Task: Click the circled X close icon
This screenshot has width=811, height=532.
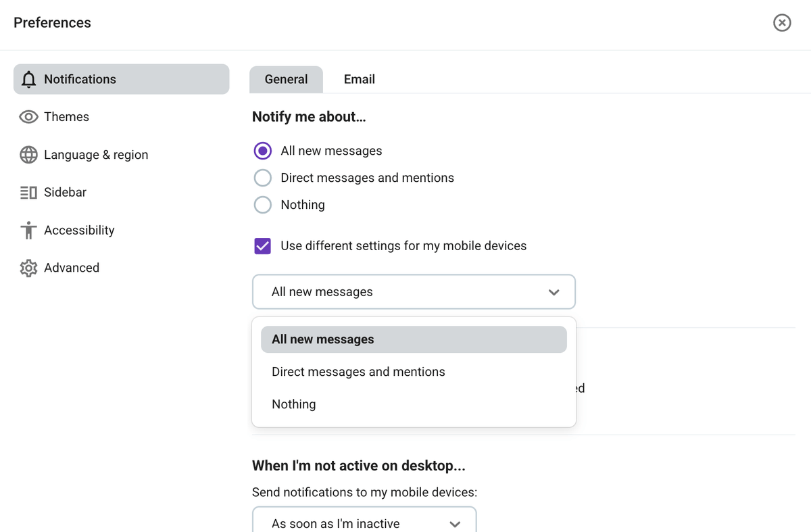Action: pyautogui.click(x=782, y=22)
